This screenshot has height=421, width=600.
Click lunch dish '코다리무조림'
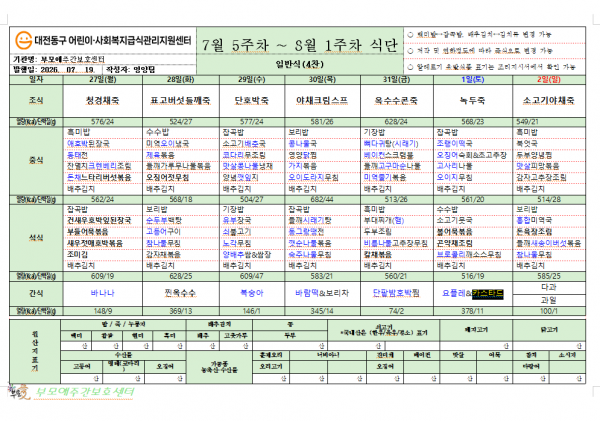tap(244, 155)
